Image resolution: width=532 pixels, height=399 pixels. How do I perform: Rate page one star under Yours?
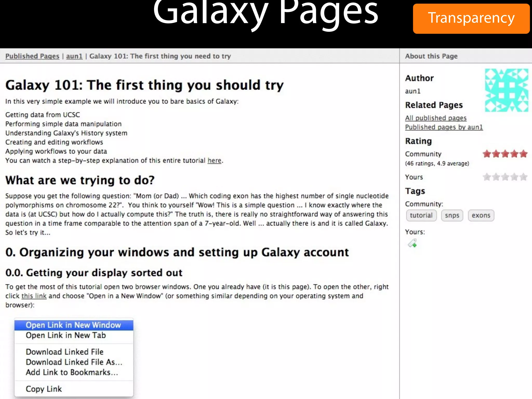click(487, 177)
